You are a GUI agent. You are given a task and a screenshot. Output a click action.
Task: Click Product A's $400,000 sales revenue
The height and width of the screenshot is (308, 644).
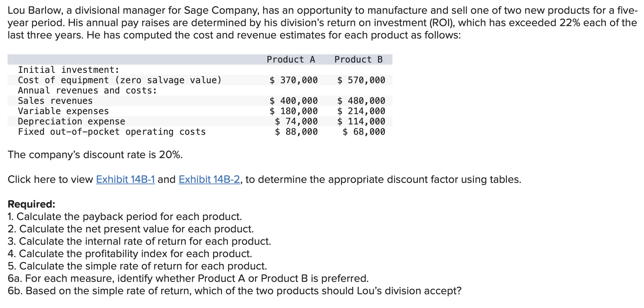[x=294, y=101]
